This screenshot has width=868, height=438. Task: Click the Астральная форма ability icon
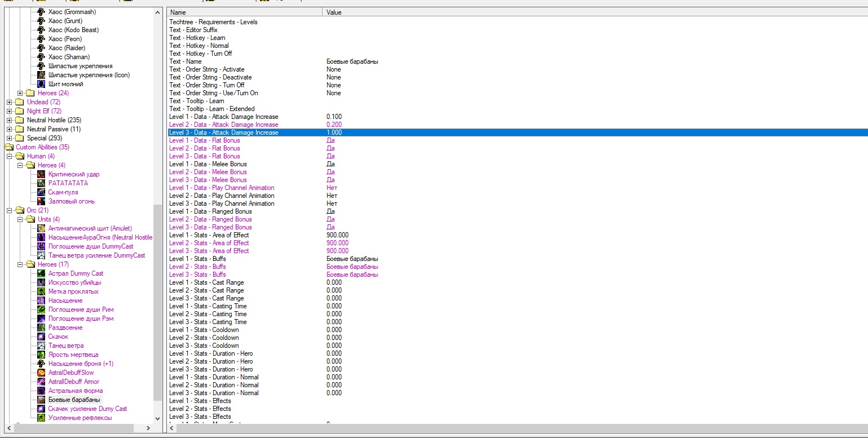[x=41, y=391]
